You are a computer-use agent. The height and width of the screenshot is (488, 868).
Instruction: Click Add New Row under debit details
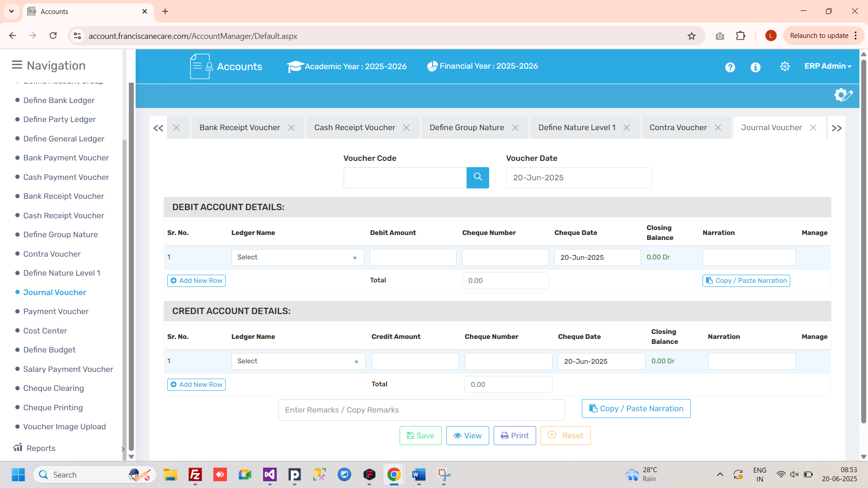196,281
